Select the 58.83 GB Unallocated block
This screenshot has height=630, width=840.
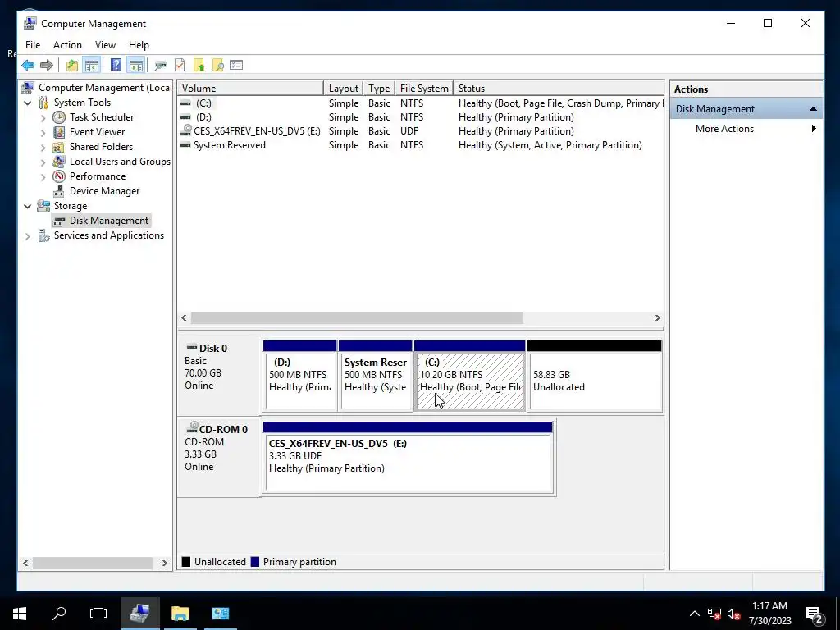595,376
